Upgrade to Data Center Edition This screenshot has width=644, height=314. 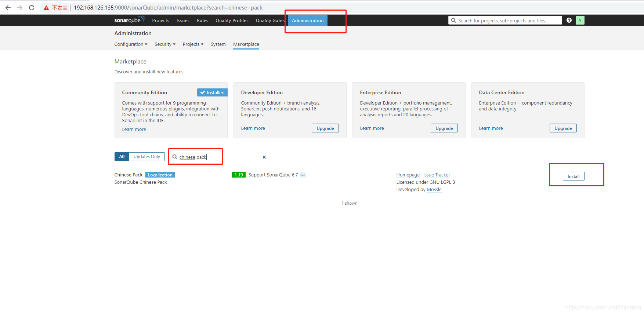click(x=563, y=128)
